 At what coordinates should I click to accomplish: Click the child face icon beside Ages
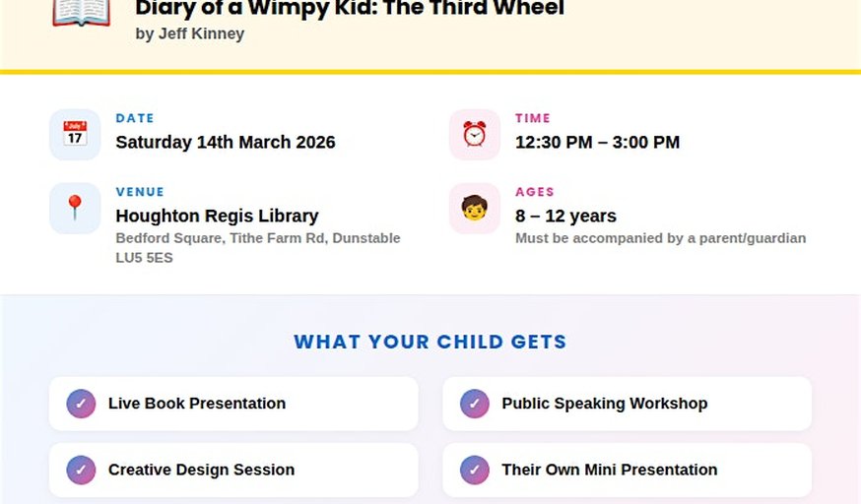[x=475, y=208]
